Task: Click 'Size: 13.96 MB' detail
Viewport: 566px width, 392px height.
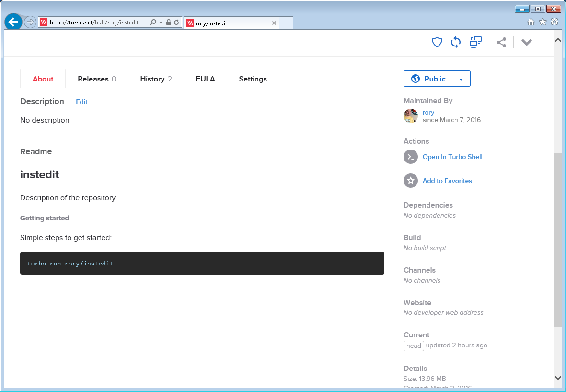Action: (425, 379)
